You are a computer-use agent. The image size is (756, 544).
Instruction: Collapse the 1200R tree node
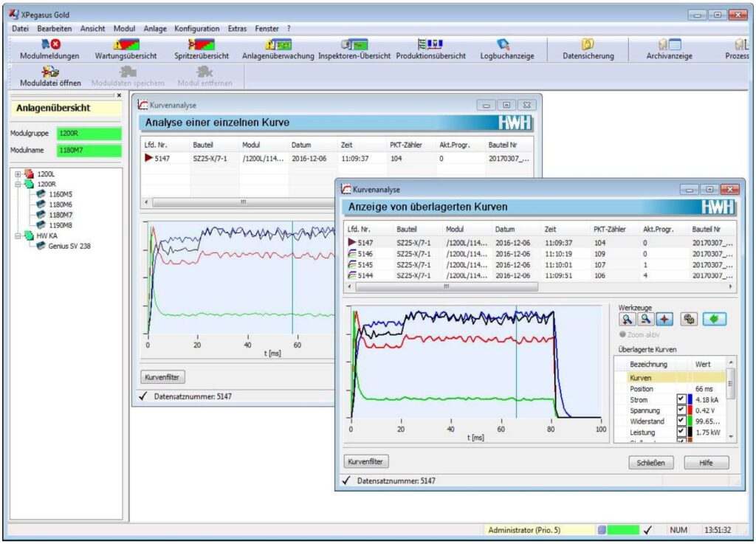(x=18, y=184)
